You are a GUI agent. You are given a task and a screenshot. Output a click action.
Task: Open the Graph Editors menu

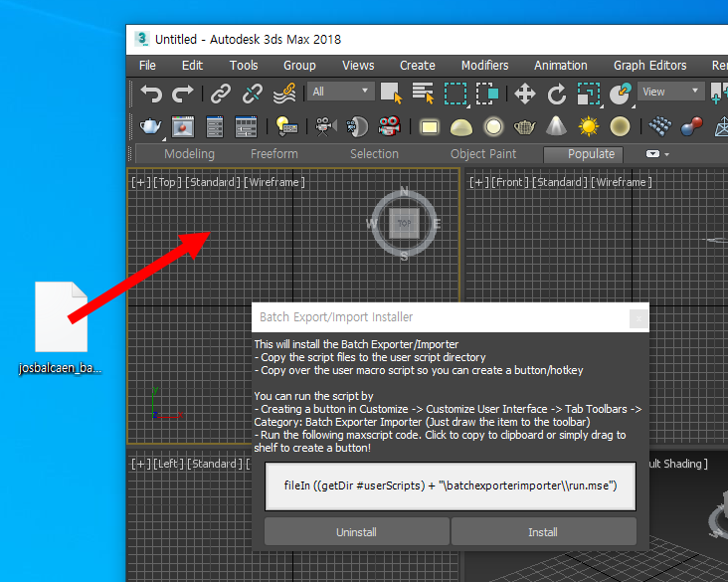[x=650, y=66]
